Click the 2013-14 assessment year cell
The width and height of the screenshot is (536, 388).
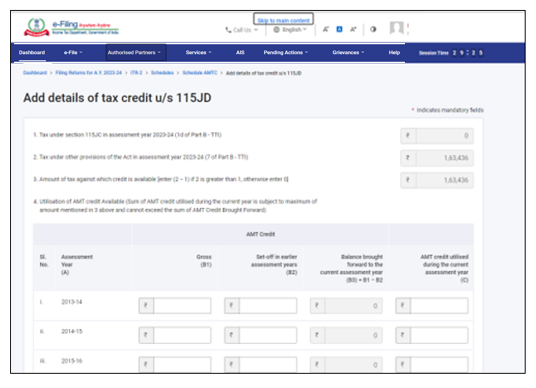tap(72, 302)
